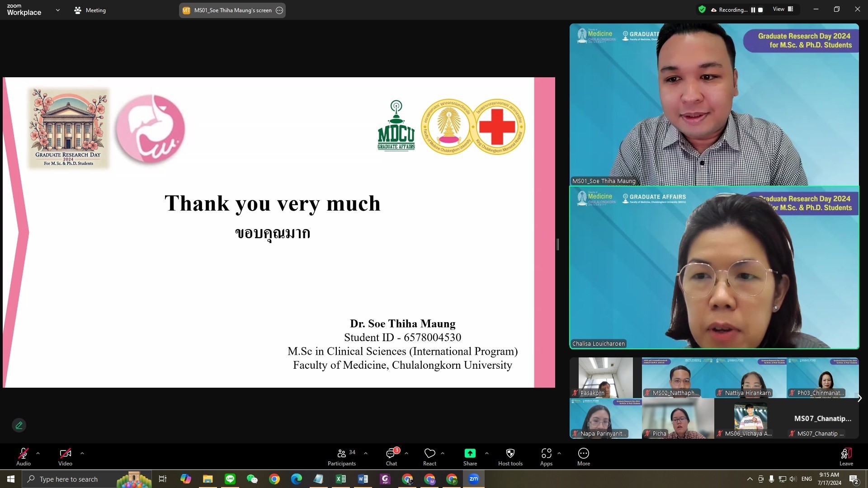
Task: Stop the recording
Action: (760, 10)
